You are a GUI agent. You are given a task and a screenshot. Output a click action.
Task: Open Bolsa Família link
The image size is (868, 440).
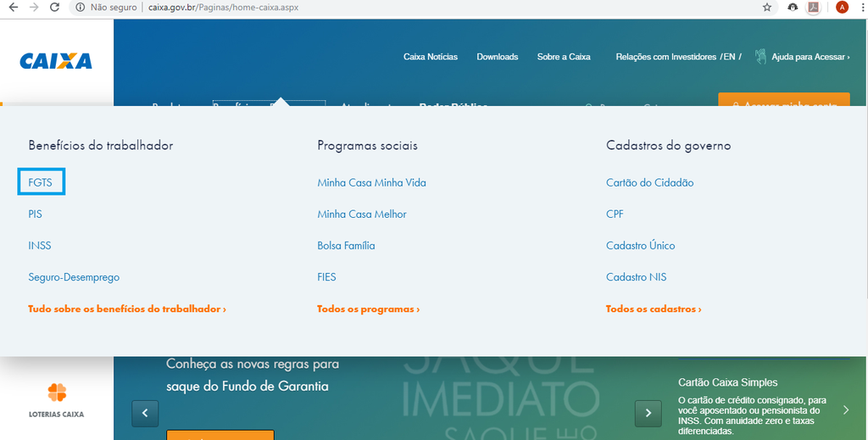(346, 246)
